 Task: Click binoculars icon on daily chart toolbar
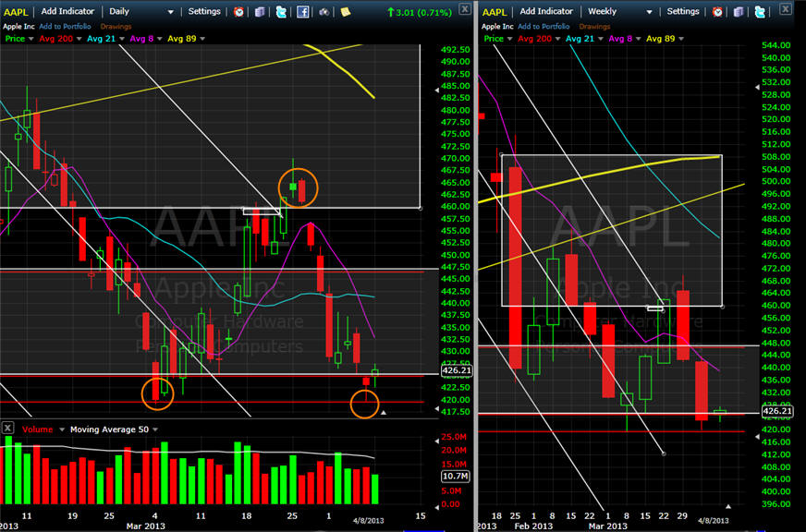coord(324,11)
